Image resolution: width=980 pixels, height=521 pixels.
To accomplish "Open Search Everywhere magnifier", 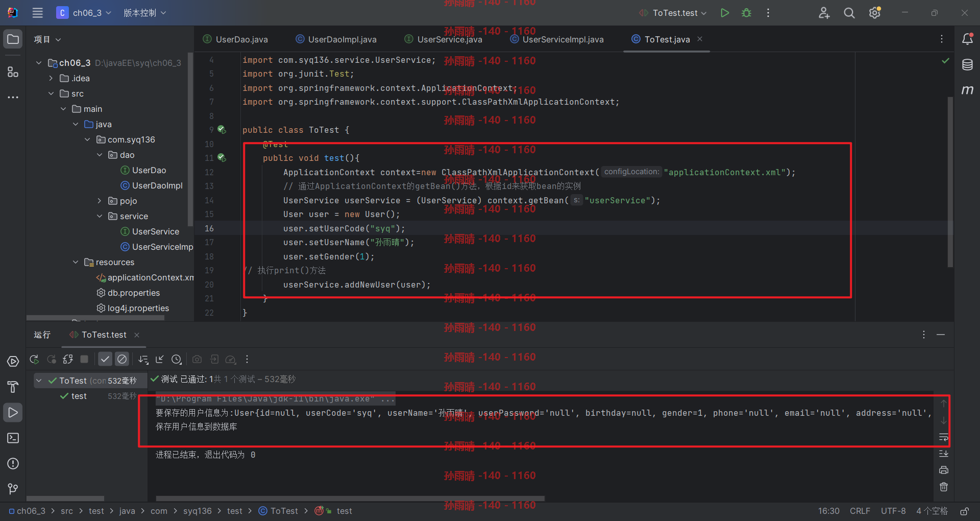I will click(x=849, y=13).
